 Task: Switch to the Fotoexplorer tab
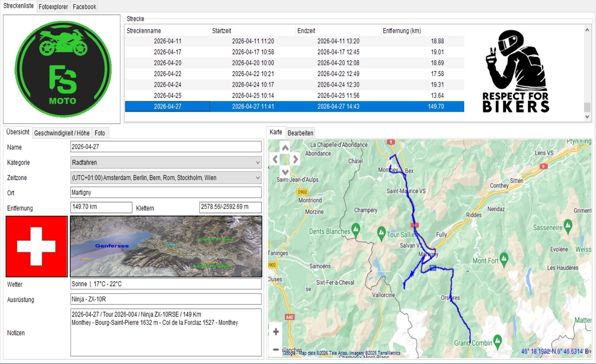click(53, 7)
